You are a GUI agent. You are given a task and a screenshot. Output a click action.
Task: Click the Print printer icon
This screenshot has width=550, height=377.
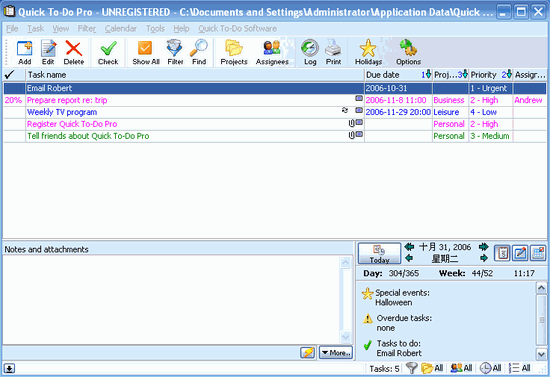click(x=333, y=53)
